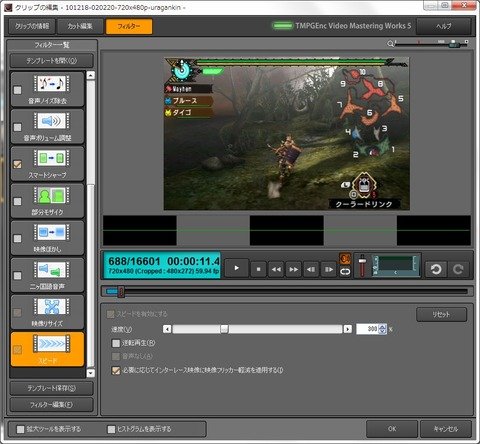This screenshot has width=480, height=444.
Task: Click the fast-forward double-arrow button
Action: click(x=294, y=269)
